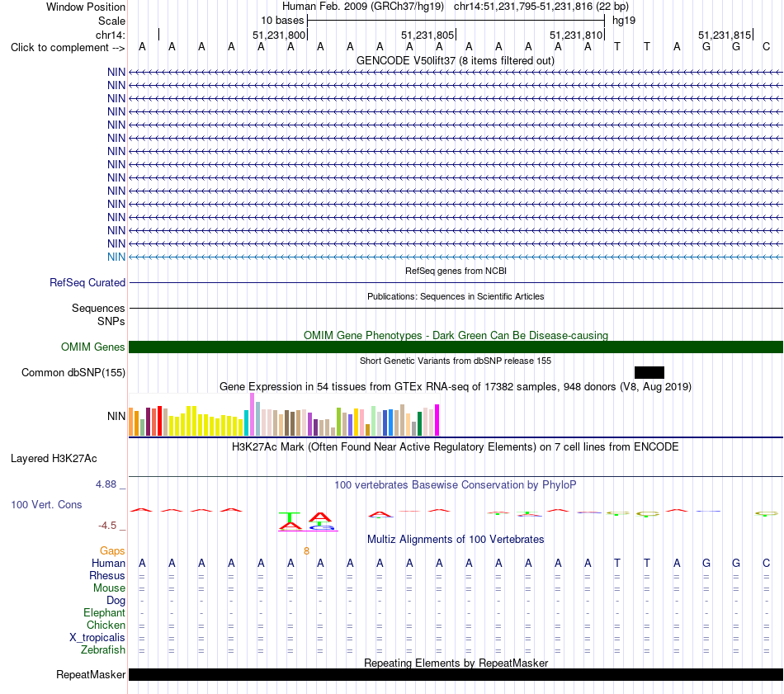Click the light-blue NIN transcript label

tap(116, 257)
